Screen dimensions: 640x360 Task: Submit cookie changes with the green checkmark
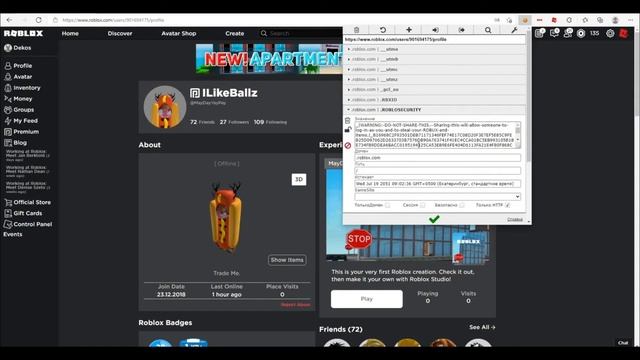click(434, 219)
